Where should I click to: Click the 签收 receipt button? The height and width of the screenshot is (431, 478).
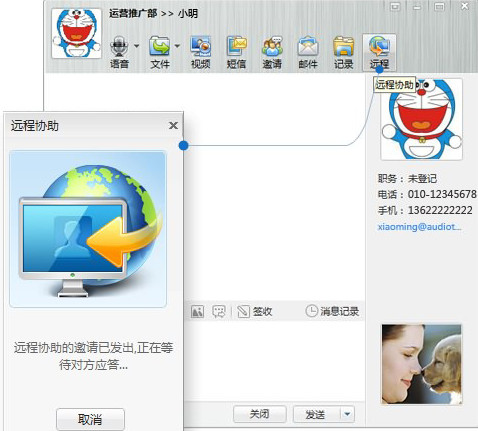[255, 312]
